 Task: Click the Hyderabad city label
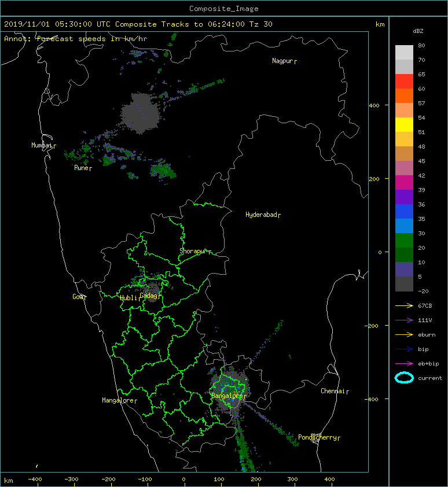coord(261,215)
